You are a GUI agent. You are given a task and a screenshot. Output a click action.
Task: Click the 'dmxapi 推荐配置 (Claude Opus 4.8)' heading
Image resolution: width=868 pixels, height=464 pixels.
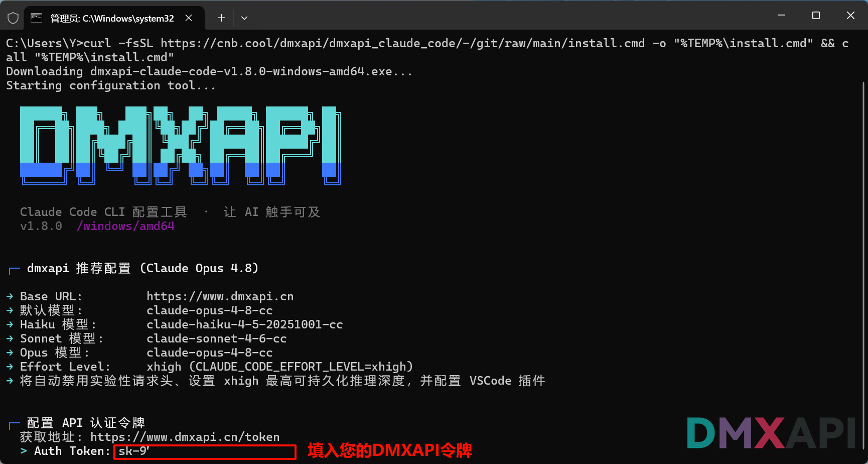pyautogui.click(x=142, y=268)
